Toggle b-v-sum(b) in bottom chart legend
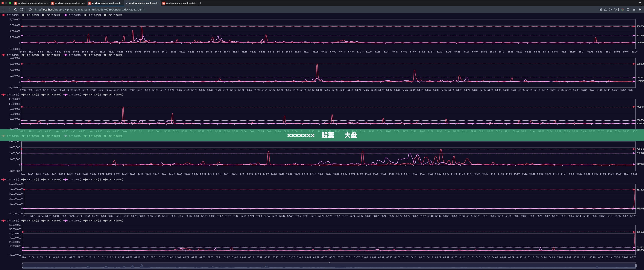This screenshot has width=644, height=270. coord(10,221)
